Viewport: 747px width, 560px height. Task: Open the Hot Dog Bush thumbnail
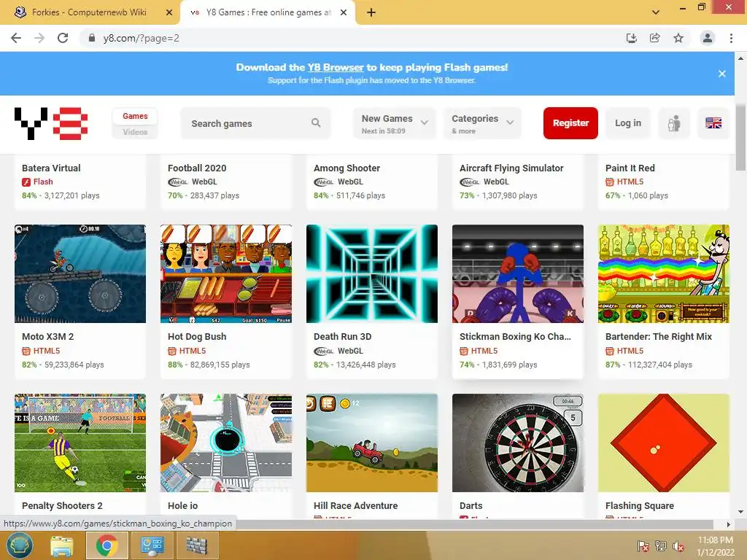click(226, 274)
